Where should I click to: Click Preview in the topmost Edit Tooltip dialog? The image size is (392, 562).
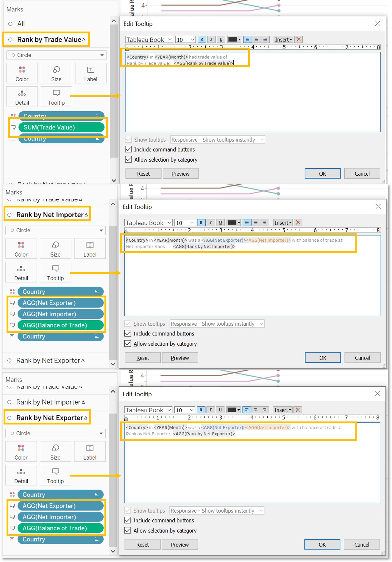[x=180, y=174]
